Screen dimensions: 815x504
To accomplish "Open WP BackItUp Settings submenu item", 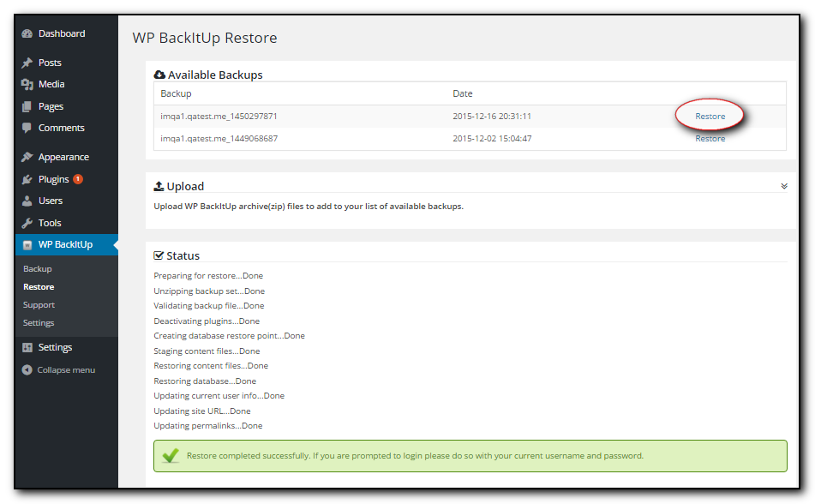I will coord(39,323).
